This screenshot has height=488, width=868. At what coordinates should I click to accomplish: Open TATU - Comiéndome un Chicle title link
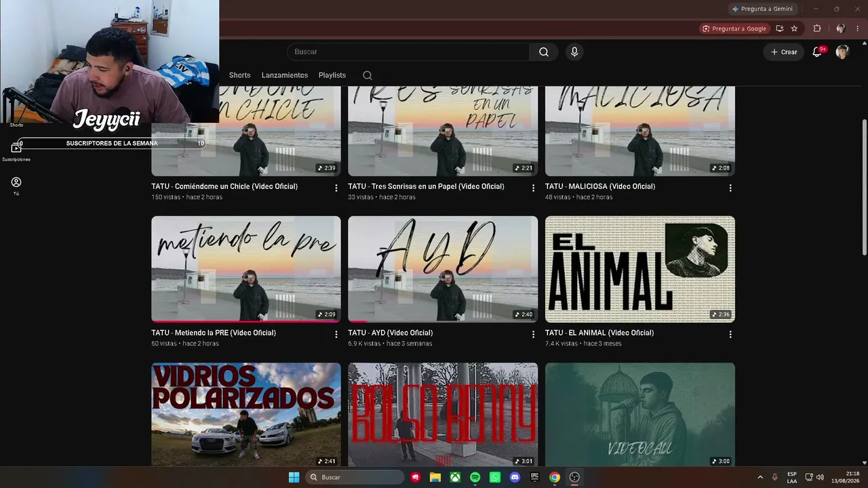[x=224, y=186]
